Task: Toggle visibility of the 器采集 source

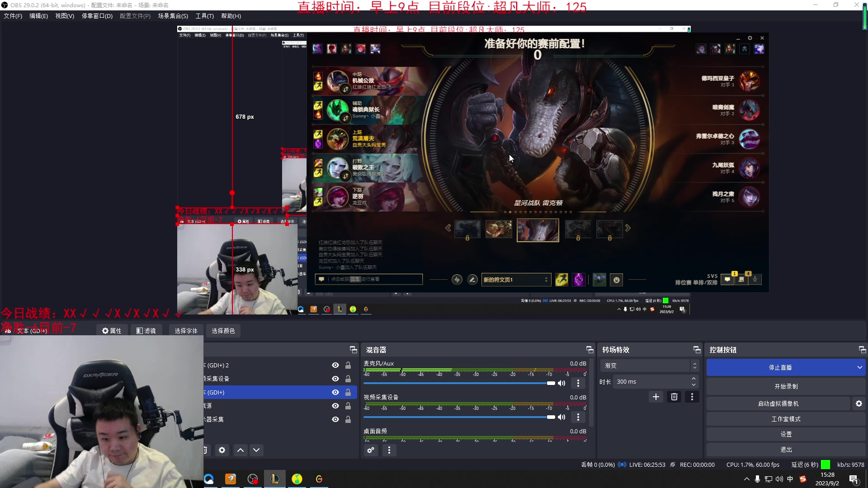Action: point(335,419)
